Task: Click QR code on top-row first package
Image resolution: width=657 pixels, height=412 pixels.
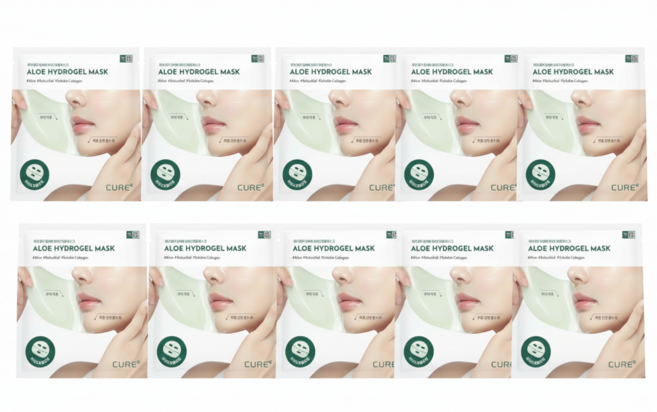Action: (x=126, y=58)
